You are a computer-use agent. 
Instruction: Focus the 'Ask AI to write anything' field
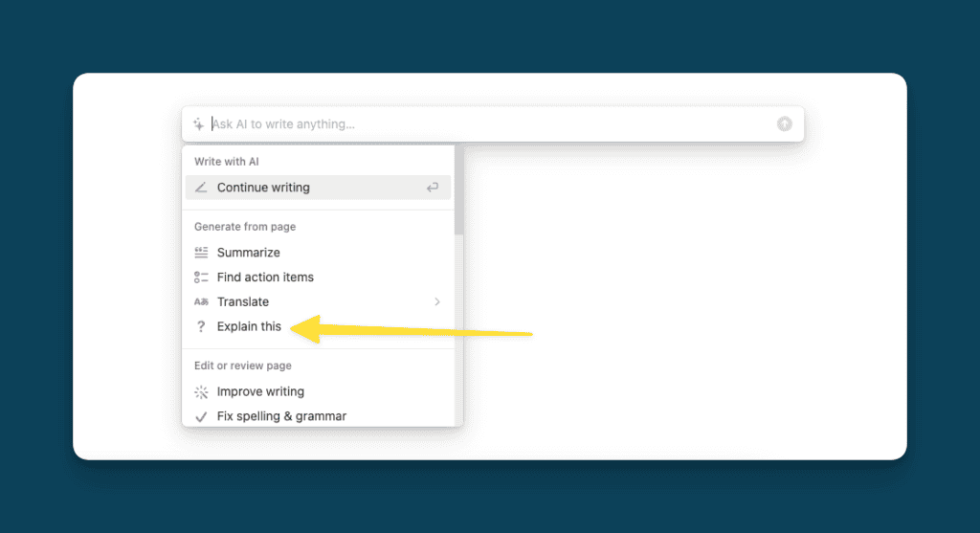coord(479,124)
